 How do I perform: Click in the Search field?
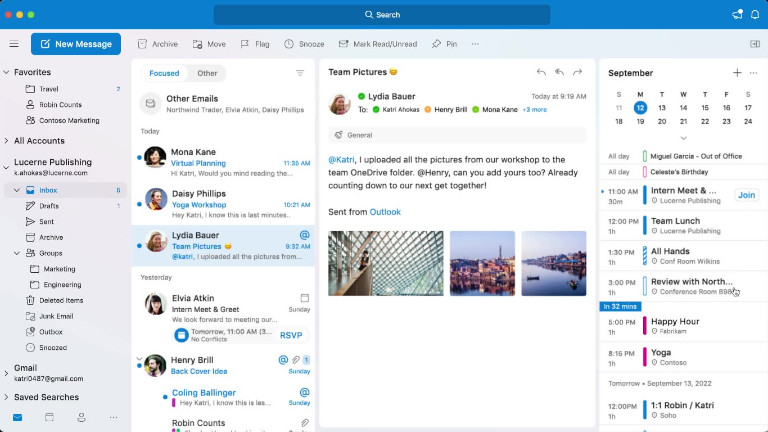382,15
